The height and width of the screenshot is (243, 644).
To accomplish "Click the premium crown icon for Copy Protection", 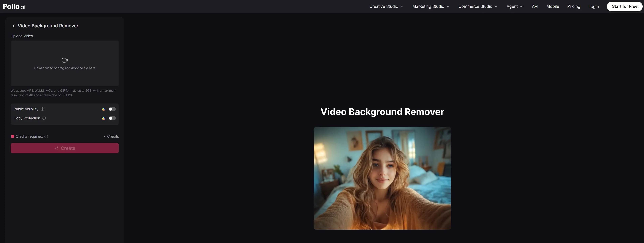I will [x=103, y=118].
